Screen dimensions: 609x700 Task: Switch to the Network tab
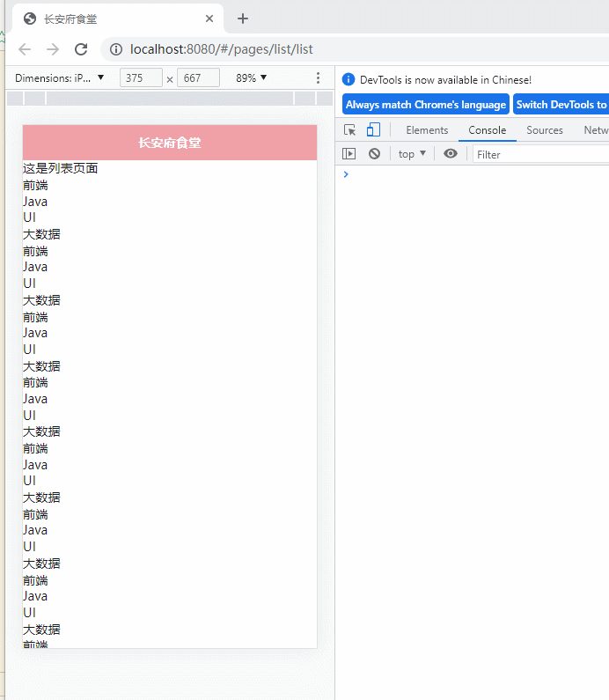tap(596, 130)
